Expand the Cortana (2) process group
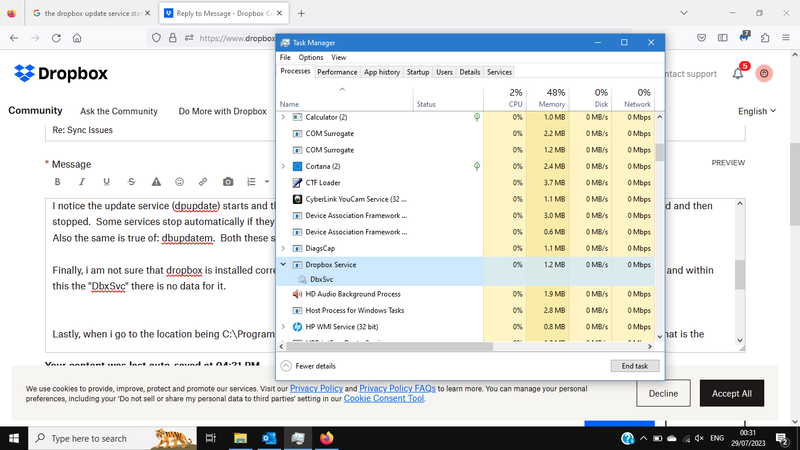 283,166
